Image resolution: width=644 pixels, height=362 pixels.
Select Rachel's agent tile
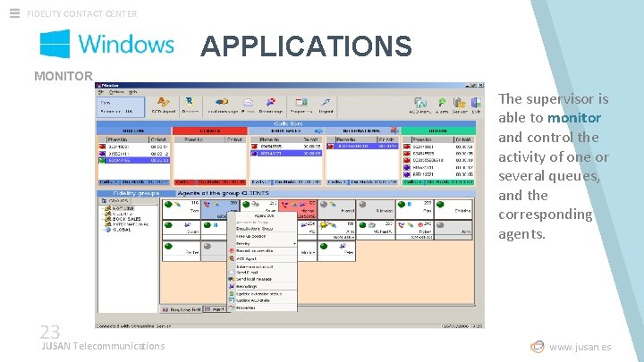pyautogui.click(x=181, y=251)
